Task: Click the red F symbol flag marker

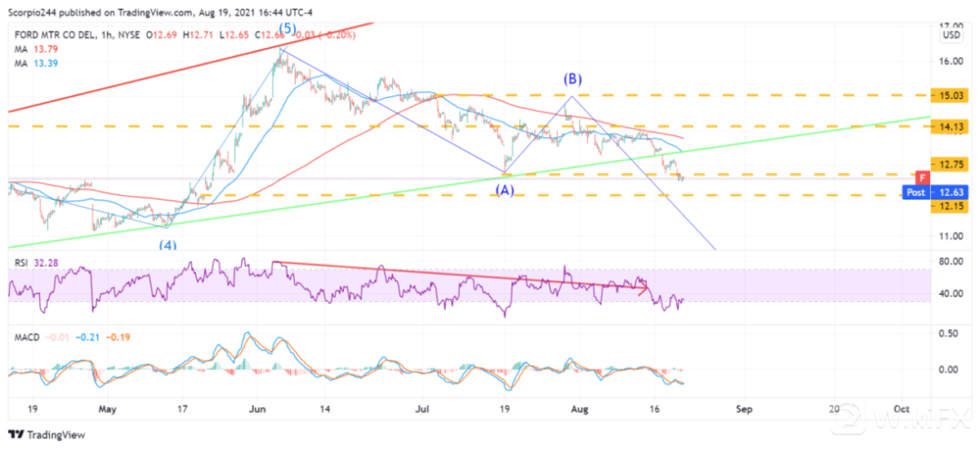Action: (x=921, y=178)
